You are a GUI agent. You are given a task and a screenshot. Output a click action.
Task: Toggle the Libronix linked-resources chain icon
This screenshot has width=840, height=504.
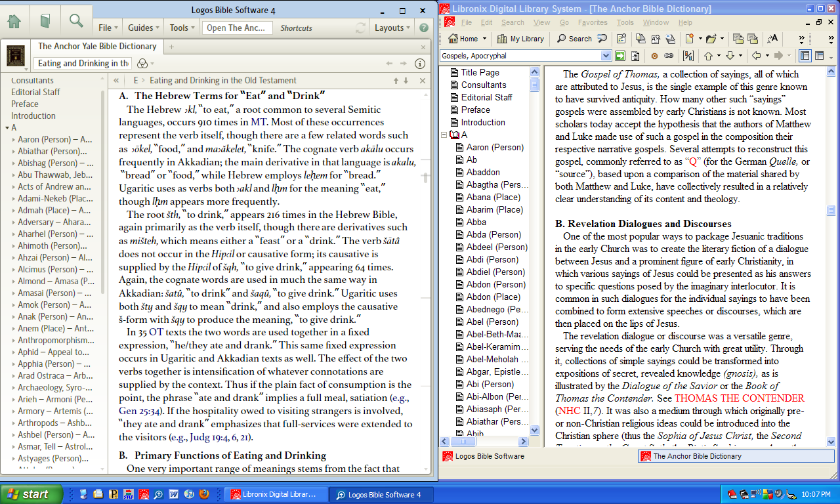pyautogui.click(x=669, y=56)
